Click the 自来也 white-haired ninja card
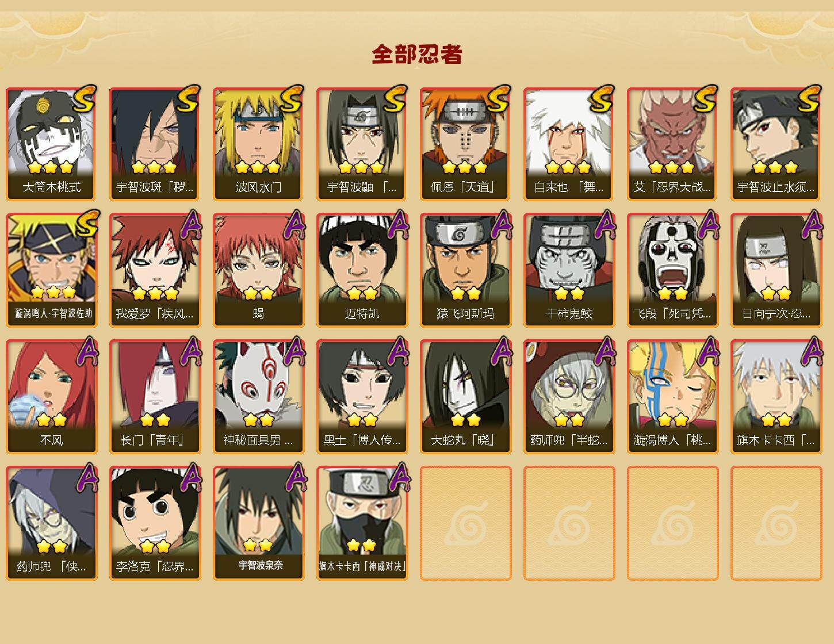 coord(569,144)
